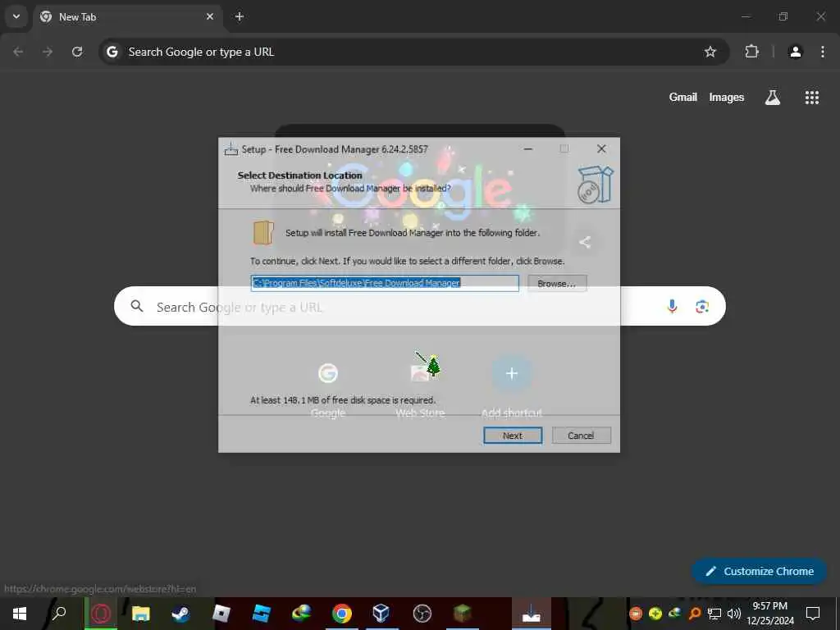Close the New Tab tab

point(210,16)
